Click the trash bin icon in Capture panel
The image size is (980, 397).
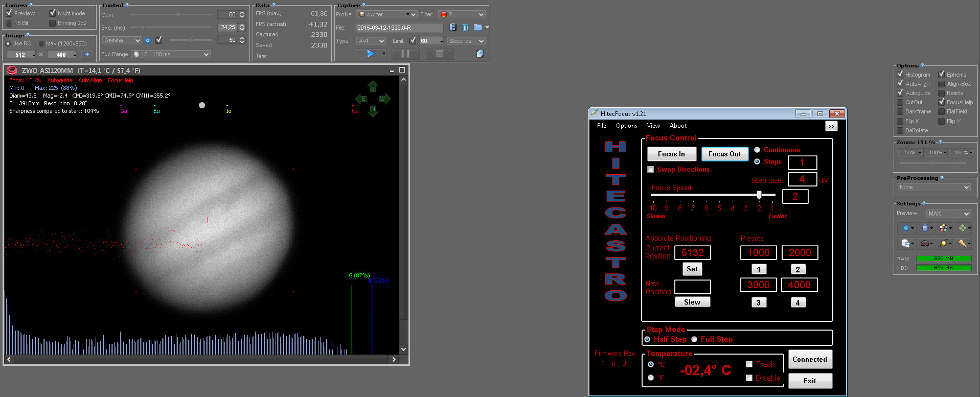465,27
